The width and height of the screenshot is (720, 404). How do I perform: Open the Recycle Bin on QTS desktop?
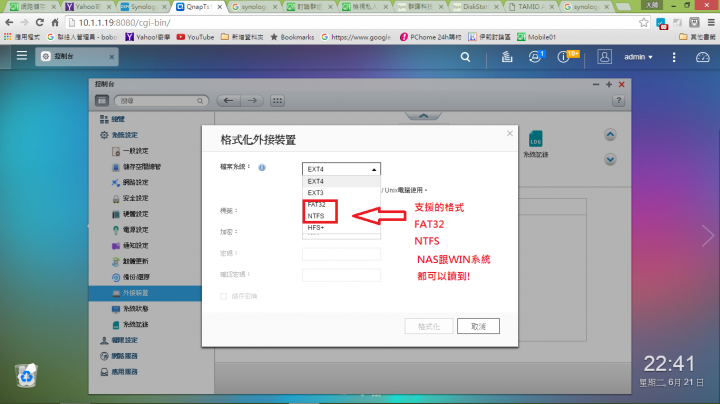(x=26, y=375)
